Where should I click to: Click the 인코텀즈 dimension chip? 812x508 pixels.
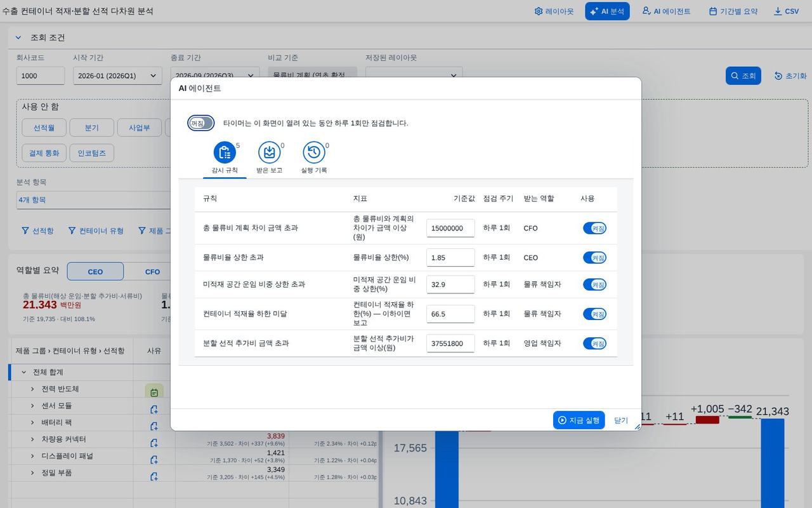point(91,153)
